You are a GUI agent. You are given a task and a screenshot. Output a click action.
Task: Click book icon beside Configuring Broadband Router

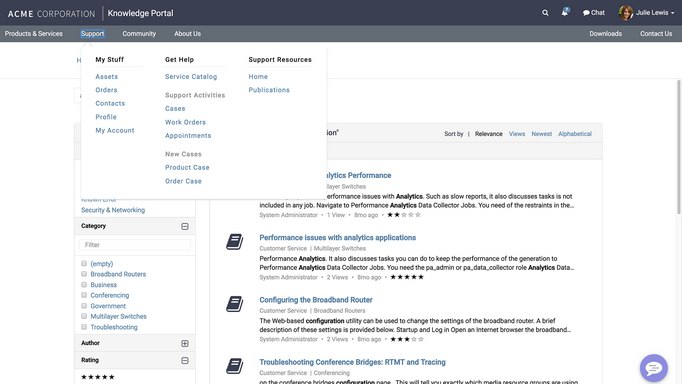coord(234,304)
